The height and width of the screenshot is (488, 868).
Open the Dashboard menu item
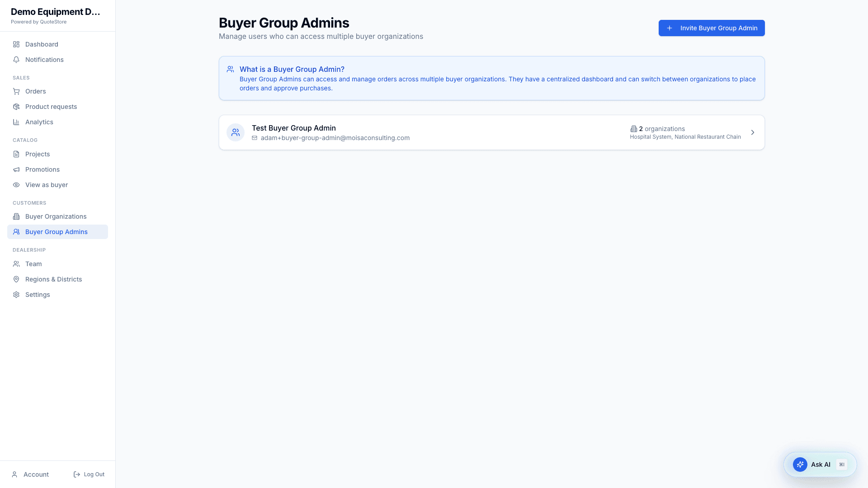coord(57,44)
